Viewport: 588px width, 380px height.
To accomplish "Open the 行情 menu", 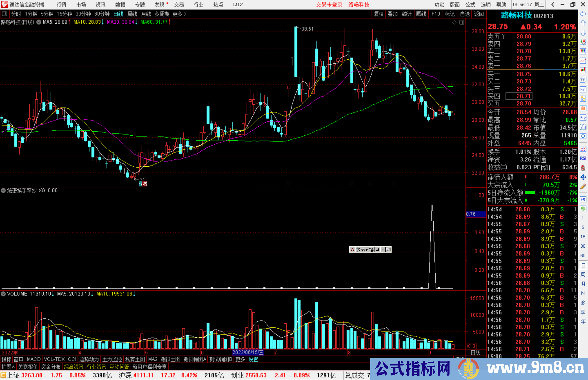I will pos(61,5).
